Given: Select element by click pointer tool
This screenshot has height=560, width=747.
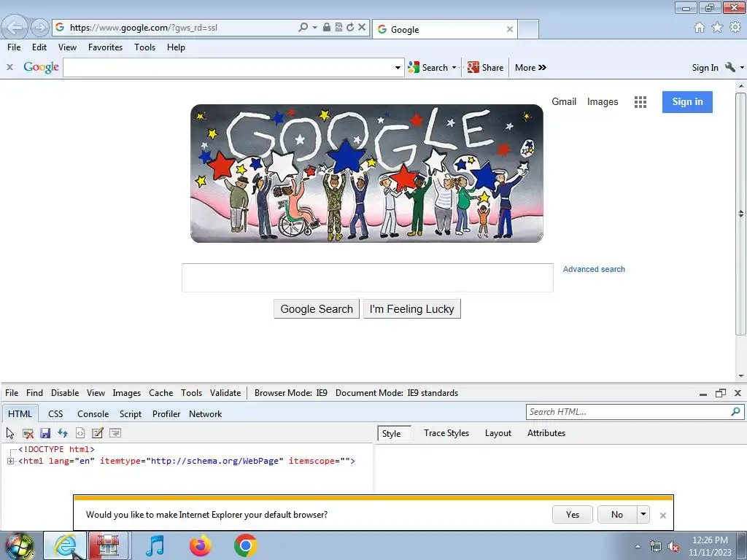Looking at the screenshot, I should pos(10,433).
